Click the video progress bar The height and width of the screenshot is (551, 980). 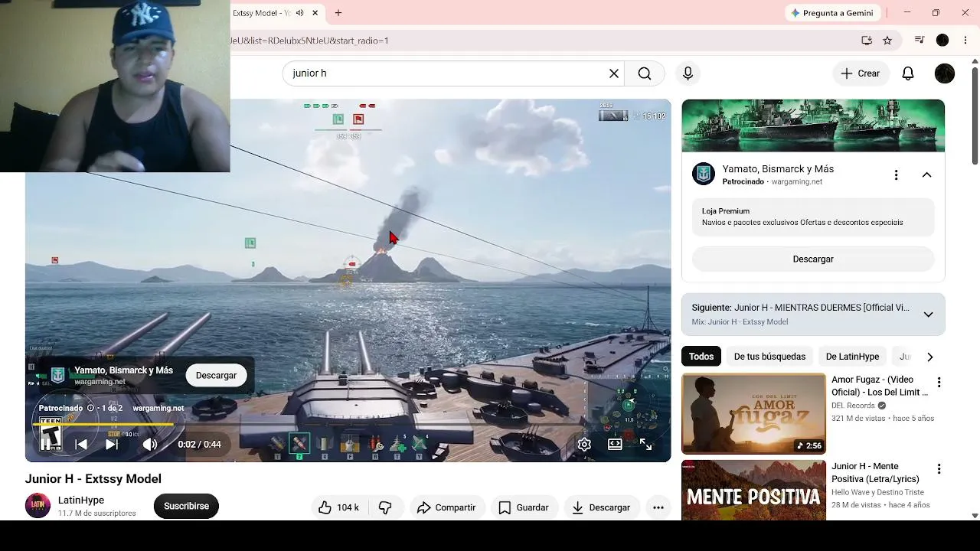point(348,423)
